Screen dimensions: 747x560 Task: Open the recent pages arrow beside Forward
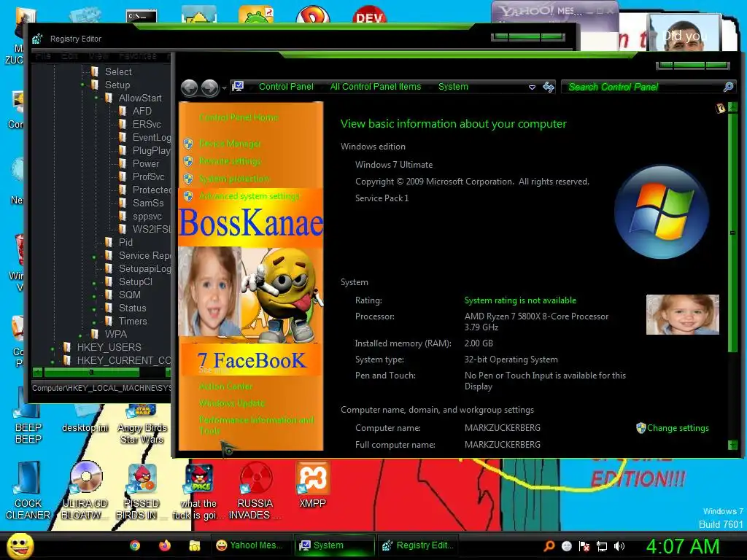coord(224,87)
